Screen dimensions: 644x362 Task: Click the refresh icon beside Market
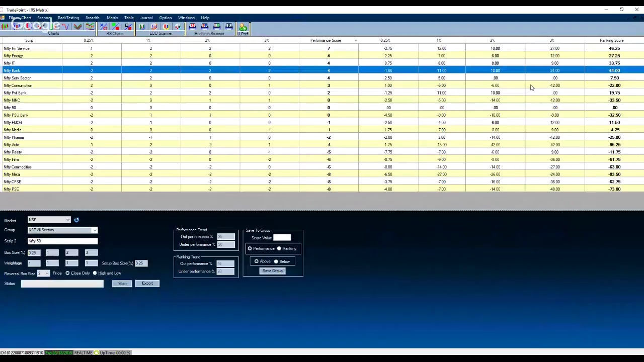coord(76,220)
